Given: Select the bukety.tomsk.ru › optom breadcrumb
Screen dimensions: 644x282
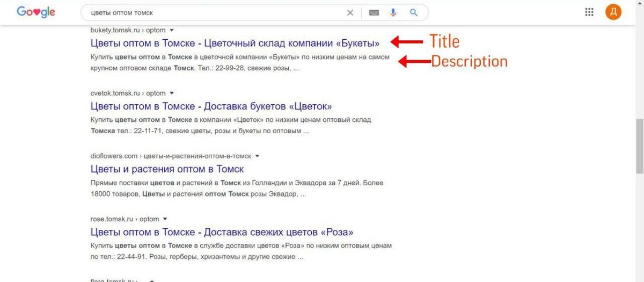Looking at the screenshot, I should [x=128, y=30].
